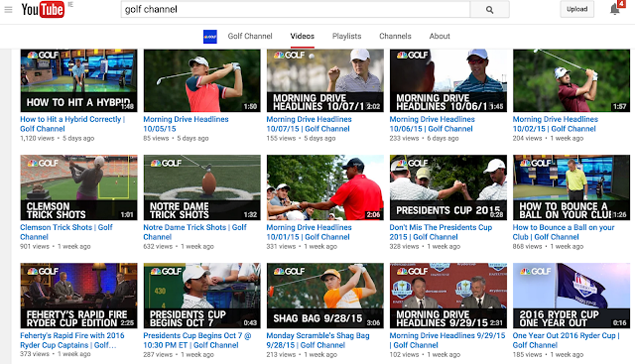Image resolution: width=635 pixels, height=364 pixels.
Task: Open One Year Out 2016 Ryder Cup link
Action: pyautogui.click(x=566, y=340)
